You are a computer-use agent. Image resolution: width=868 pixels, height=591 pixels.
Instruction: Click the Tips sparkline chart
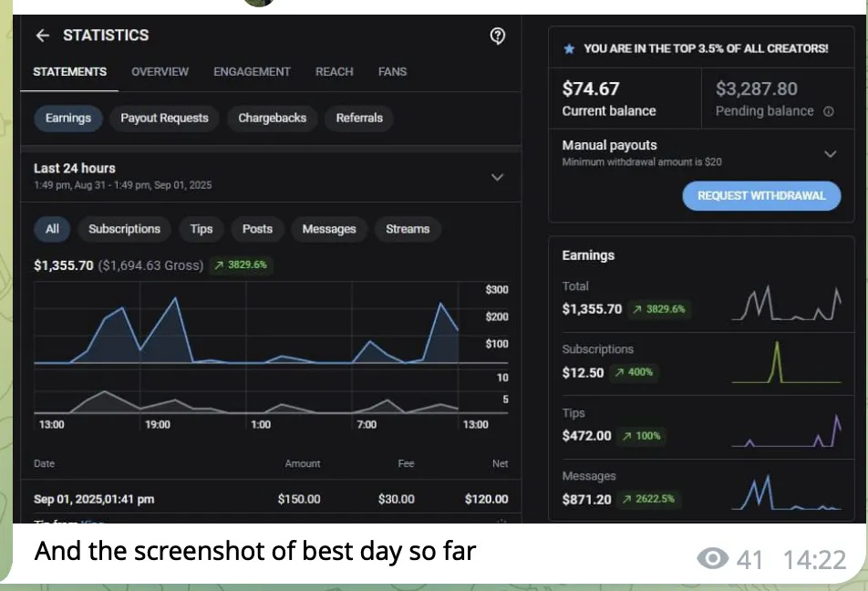(x=786, y=430)
